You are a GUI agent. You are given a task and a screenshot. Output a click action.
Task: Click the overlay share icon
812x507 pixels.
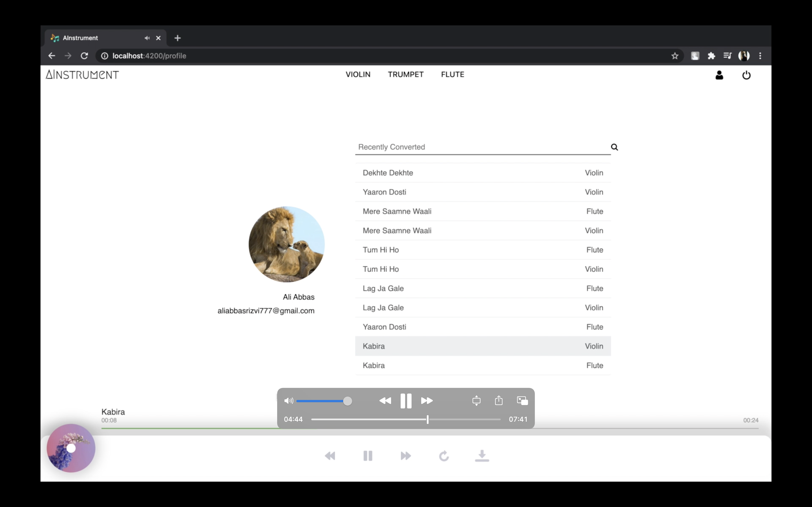click(498, 400)
